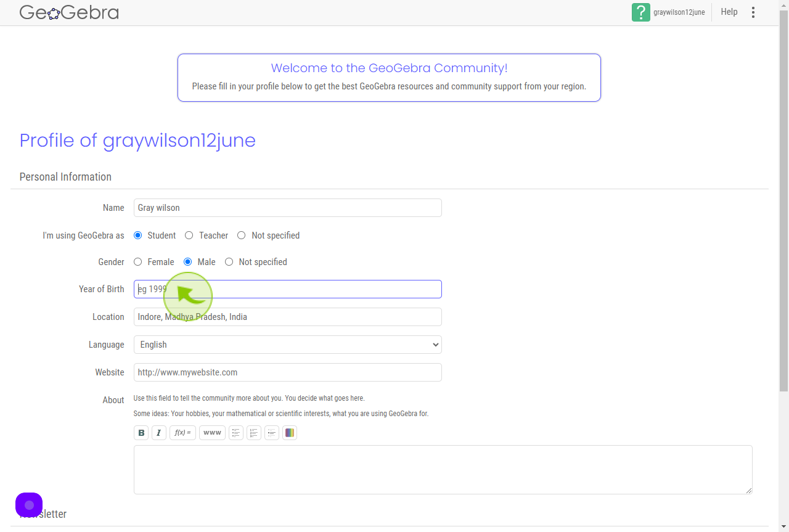789x532 pixels.
Task: Open the Help menu
Action: pos(729,12)
